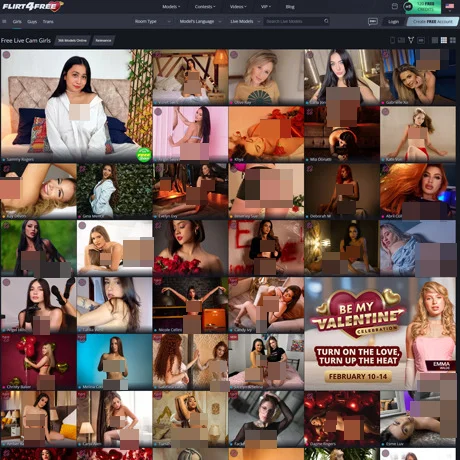Open the Model's Language dropdown
460x460 pixels.
[200, 21]
